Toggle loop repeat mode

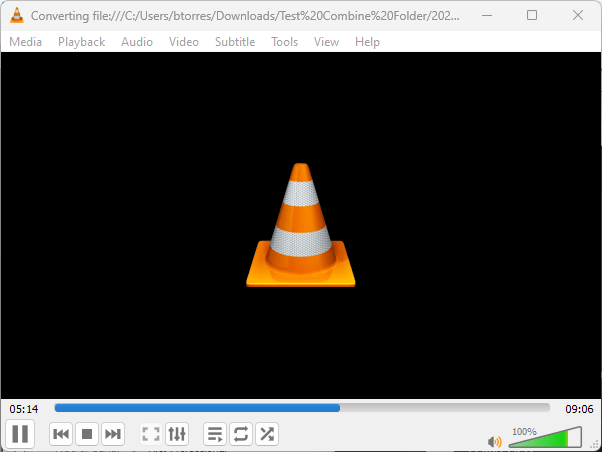(241, 434)
